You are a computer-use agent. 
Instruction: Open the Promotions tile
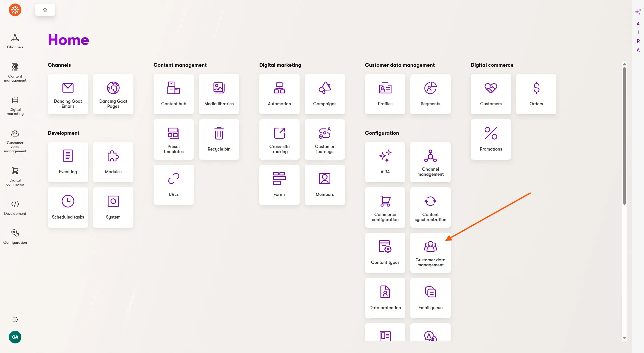click(491, 139)
